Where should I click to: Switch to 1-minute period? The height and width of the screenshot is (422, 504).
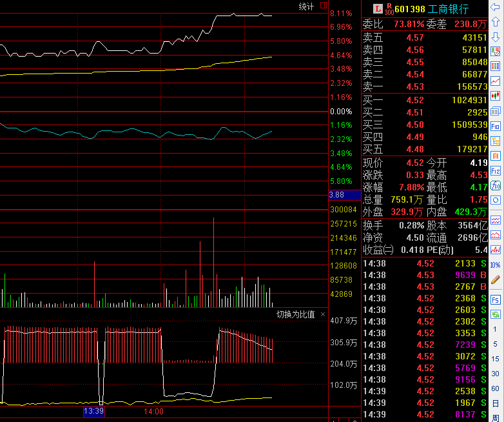[x=496, y=330]
